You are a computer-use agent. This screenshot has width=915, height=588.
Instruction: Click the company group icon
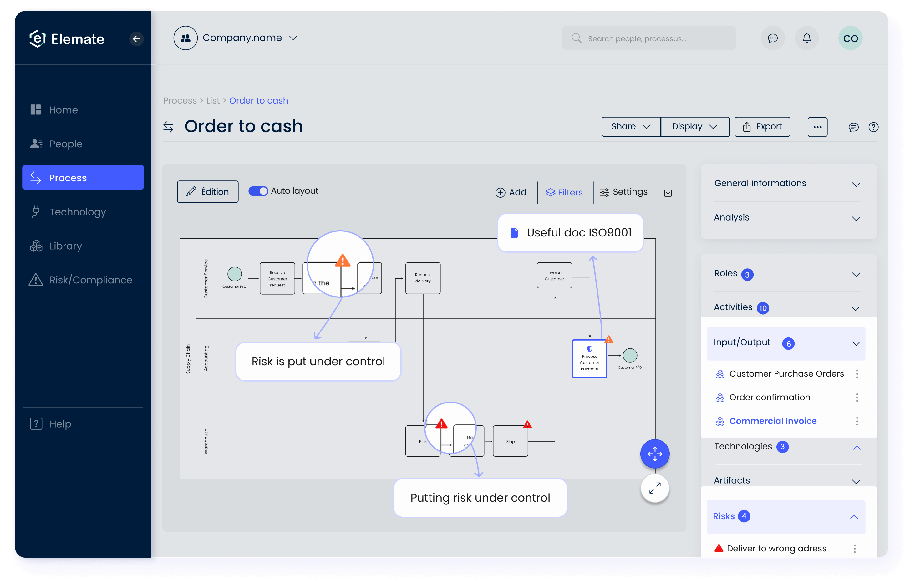tap(185, 38)
